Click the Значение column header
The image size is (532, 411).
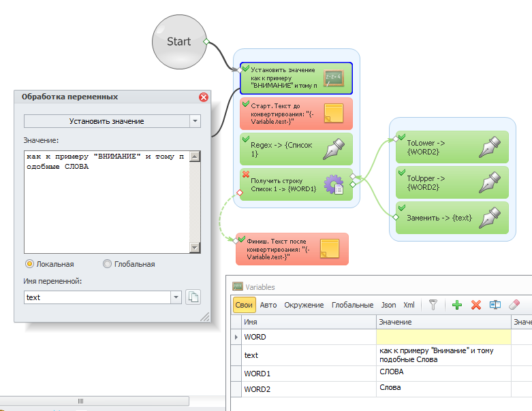443,322
